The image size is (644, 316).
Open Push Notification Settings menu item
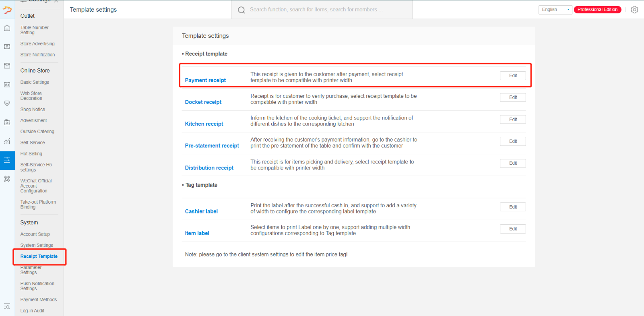point(37,286)
